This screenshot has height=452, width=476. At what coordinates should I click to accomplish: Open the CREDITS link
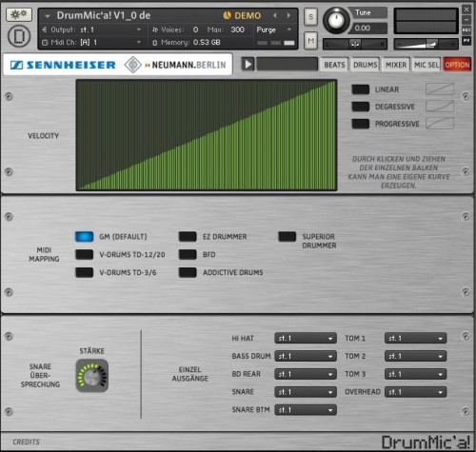click(x=27, y=442)
